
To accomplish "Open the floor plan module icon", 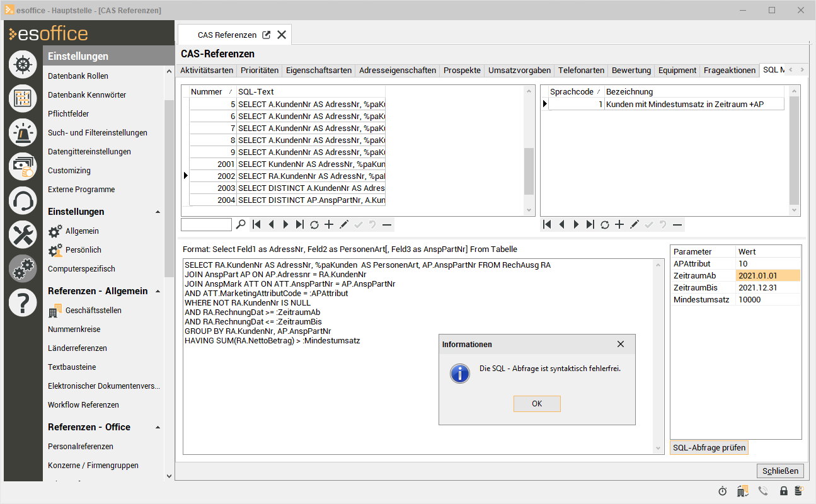I will 23,99.
